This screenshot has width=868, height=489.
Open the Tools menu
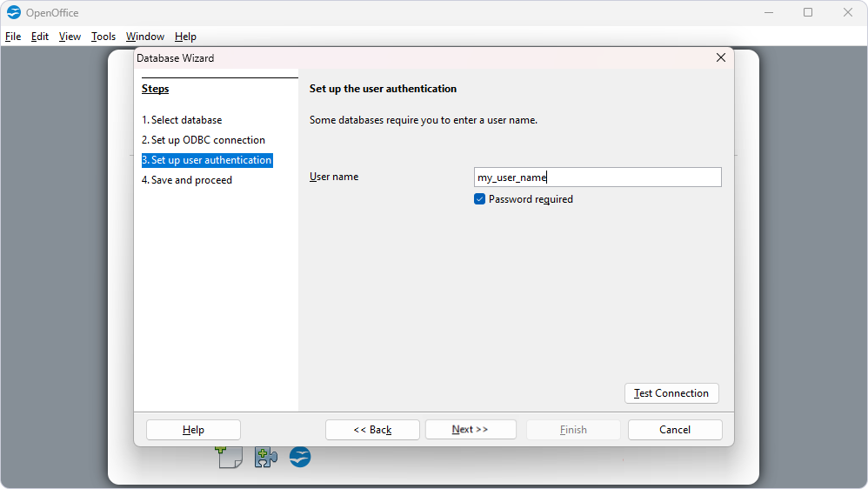point(103,37)
